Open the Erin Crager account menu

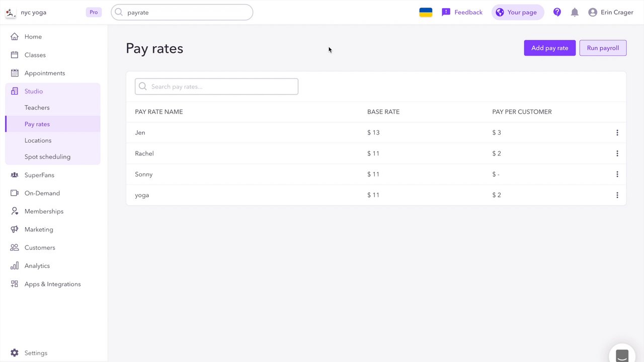click(611, 13)
